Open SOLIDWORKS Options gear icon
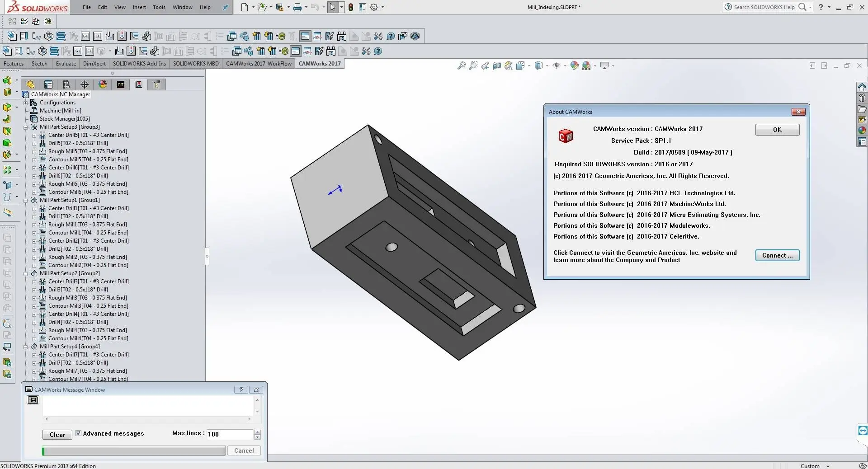This screenshot has width=868, height=469. click(x=374, y=7)
